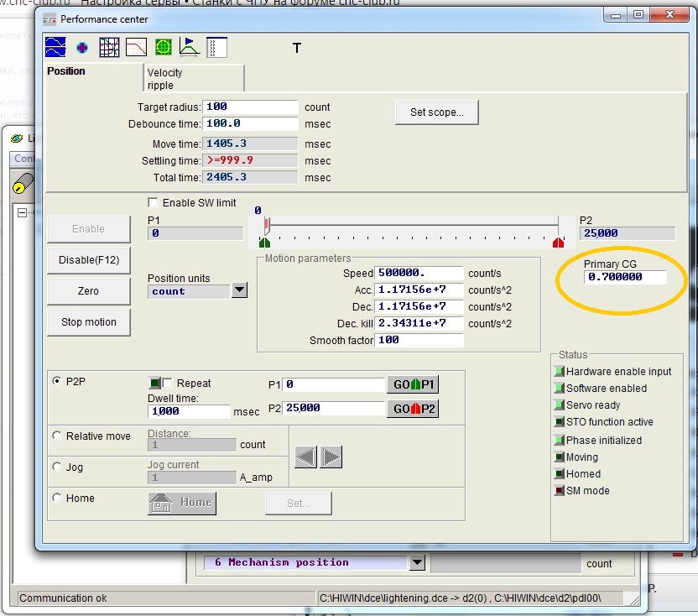Screen dimensions: 698x616
Task: Click the Settling time value >=999.9
Action: [x=250, y=160]
